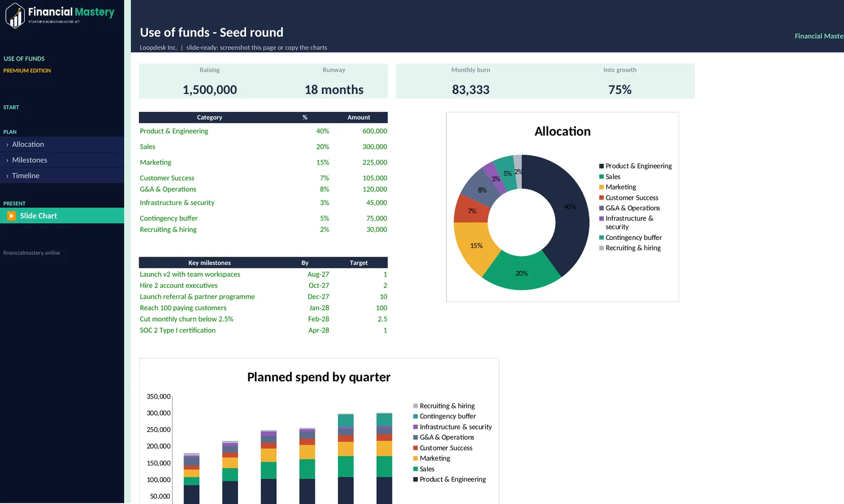Viewport: 844px width, 504px height.
Task: Open the Milestones sidebar item
Action: point(62,160)
